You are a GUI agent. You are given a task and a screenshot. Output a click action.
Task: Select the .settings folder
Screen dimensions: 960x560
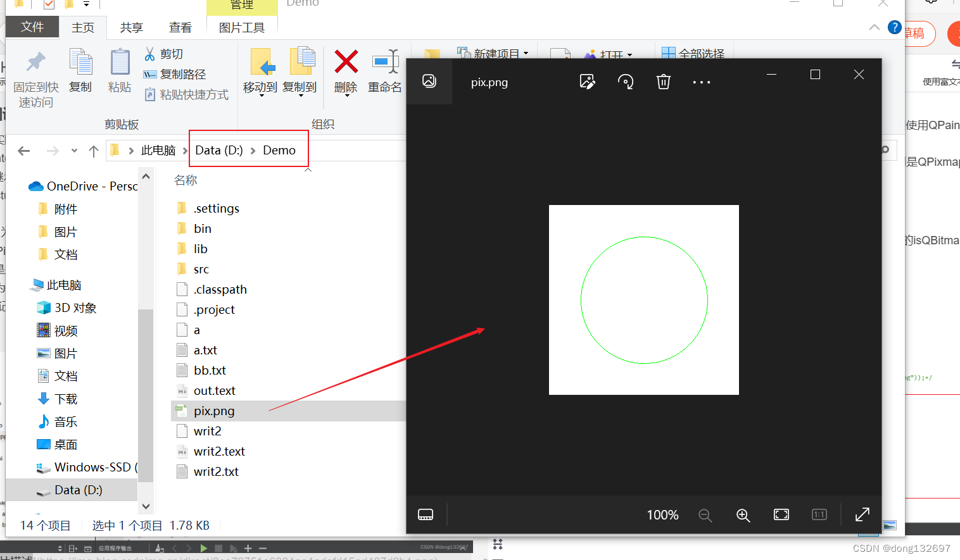click(208, 208)
